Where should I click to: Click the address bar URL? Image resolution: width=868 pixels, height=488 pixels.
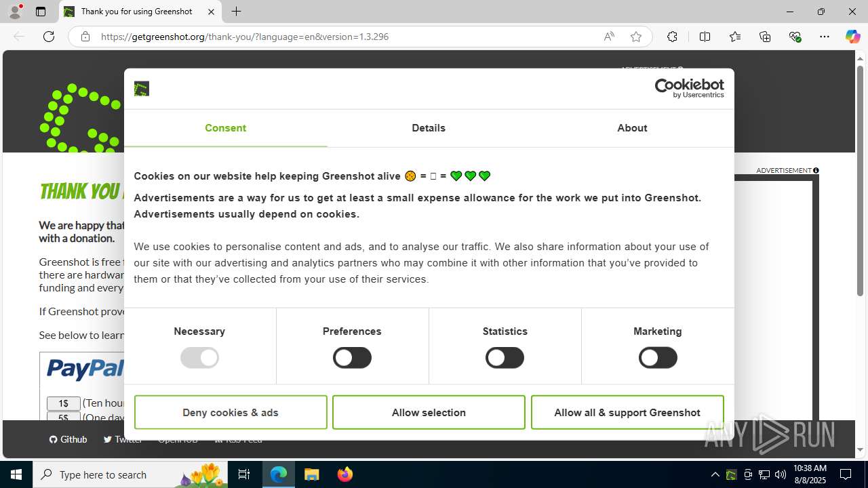point(245,37)
